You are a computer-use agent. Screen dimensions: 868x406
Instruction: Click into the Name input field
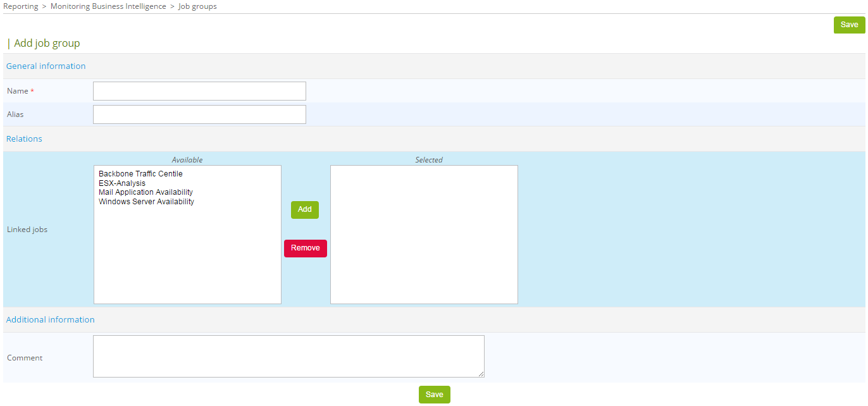coord(199,90)
